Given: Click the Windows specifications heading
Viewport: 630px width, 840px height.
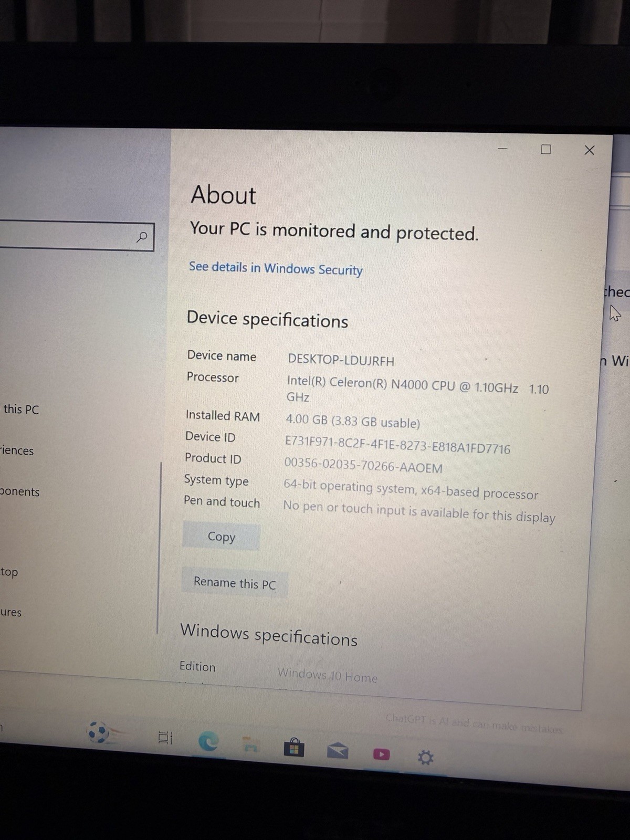Looking at the screenshot, I should [x=269, y=635].
